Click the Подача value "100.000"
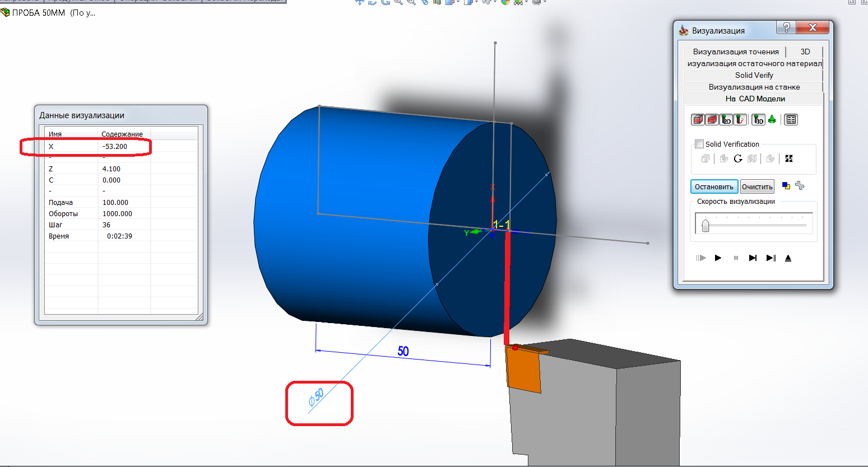868x467 pixels. (115, 203)
